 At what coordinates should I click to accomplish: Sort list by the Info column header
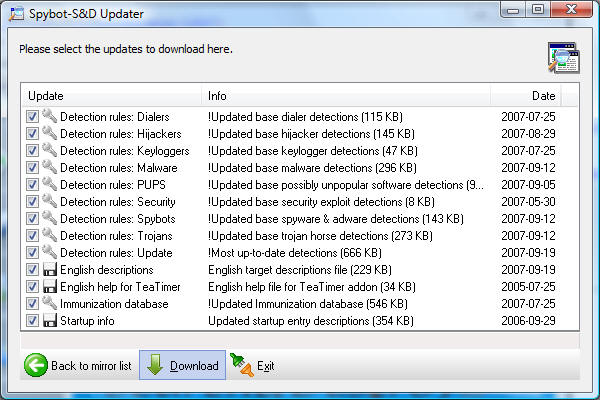346,95
